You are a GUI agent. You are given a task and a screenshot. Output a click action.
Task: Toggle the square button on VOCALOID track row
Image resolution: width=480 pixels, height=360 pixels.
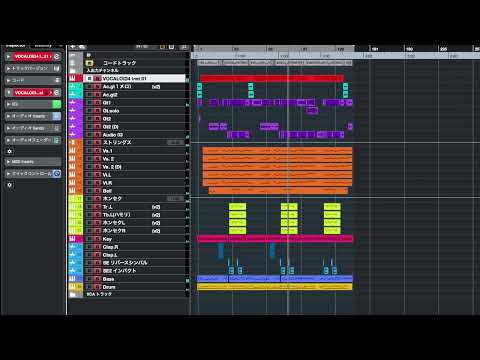pyautogui.click(x=89, y=78)
